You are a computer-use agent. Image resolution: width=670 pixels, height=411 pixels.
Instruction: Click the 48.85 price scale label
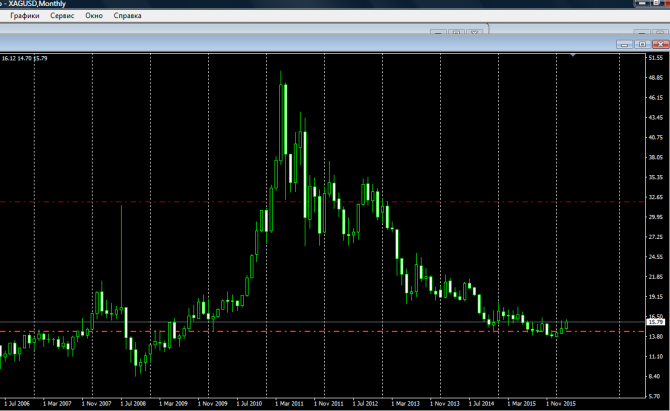click(x=655, y=78)
